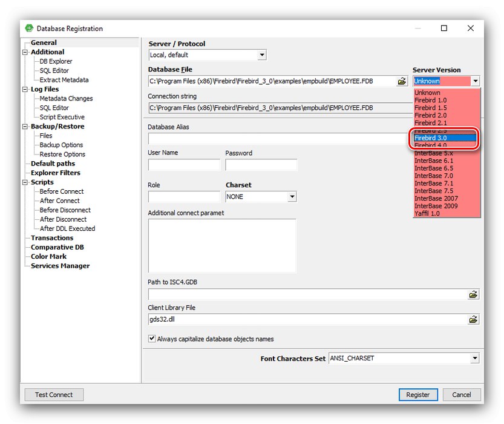Select Firebird 3.0 in version list

point(445,138)
